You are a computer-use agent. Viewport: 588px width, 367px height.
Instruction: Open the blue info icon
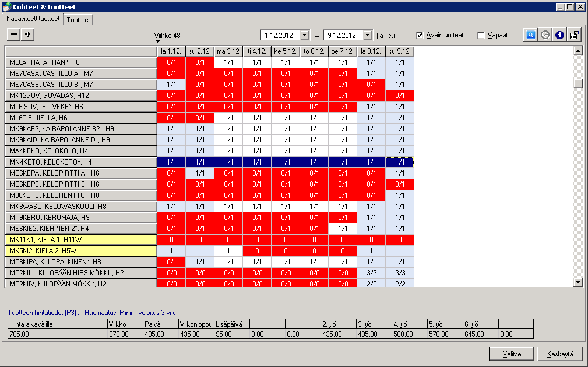point(559,35)
